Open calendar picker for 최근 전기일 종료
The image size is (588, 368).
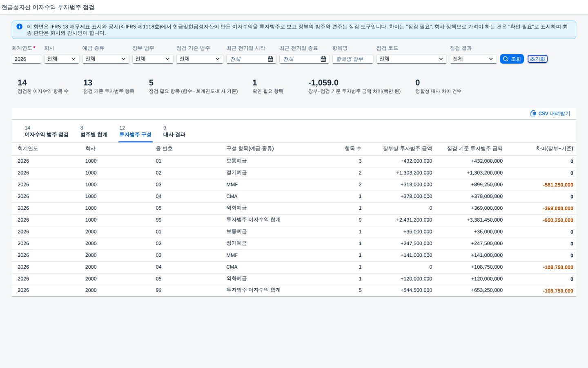pos(323,59)
